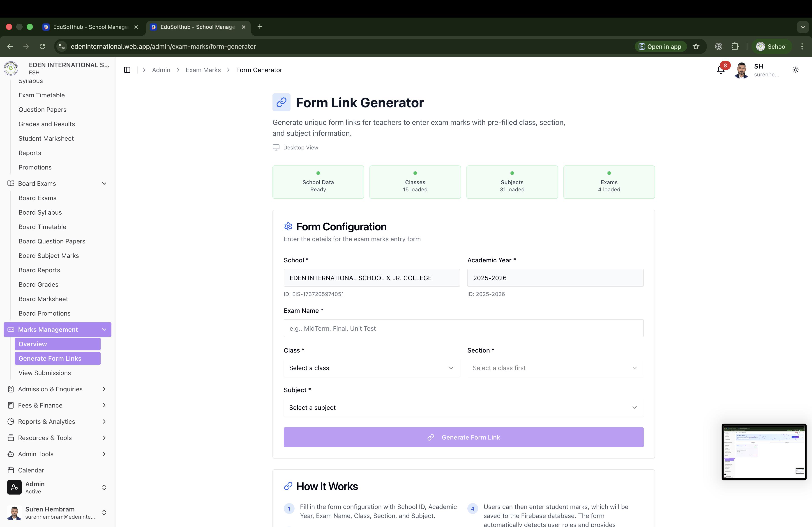Bookmark this page with the star icon
The image size is (812, 527).
click(x=696, y=46)
